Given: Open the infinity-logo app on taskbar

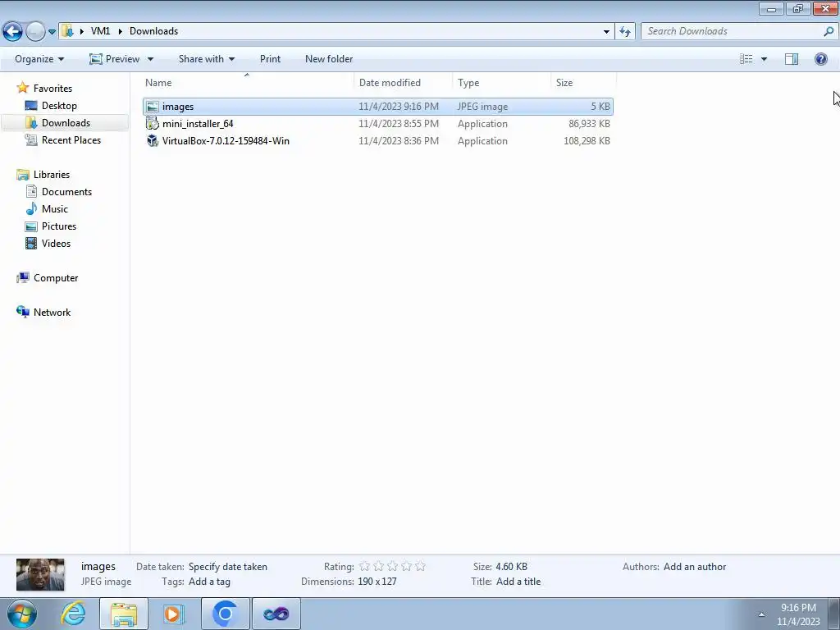Looking at the screenshot, I should [x=276, y=614].
